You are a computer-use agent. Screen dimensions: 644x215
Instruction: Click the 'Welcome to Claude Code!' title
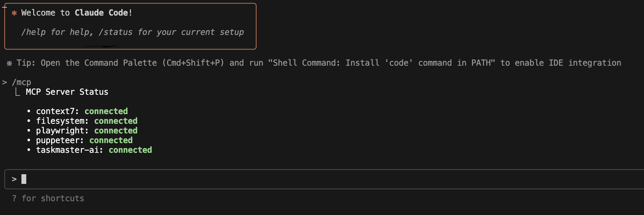pos(77,13)
